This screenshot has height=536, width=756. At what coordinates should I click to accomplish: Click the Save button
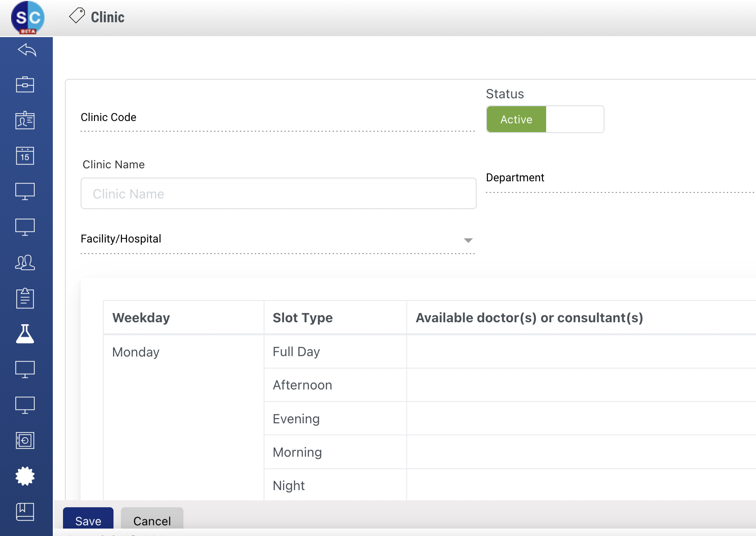[x=88, y=520]
